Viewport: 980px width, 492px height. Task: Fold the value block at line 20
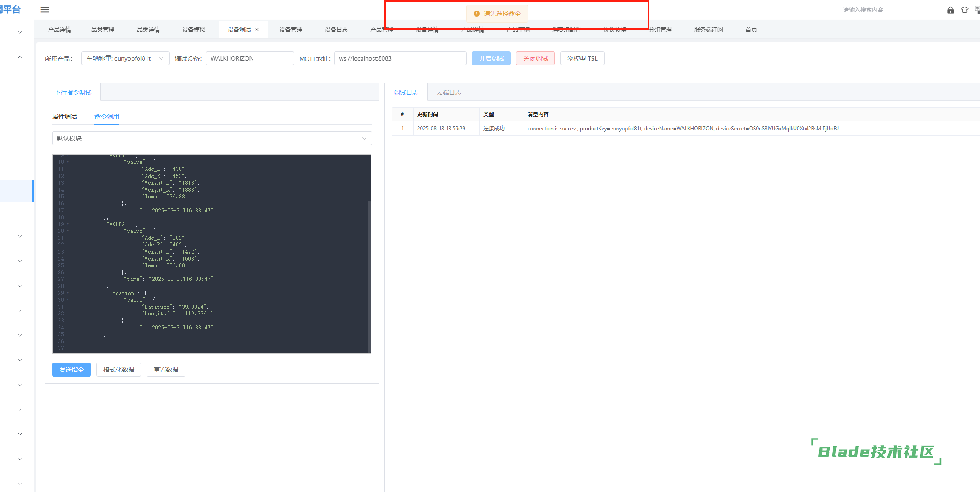pos(68,231)
